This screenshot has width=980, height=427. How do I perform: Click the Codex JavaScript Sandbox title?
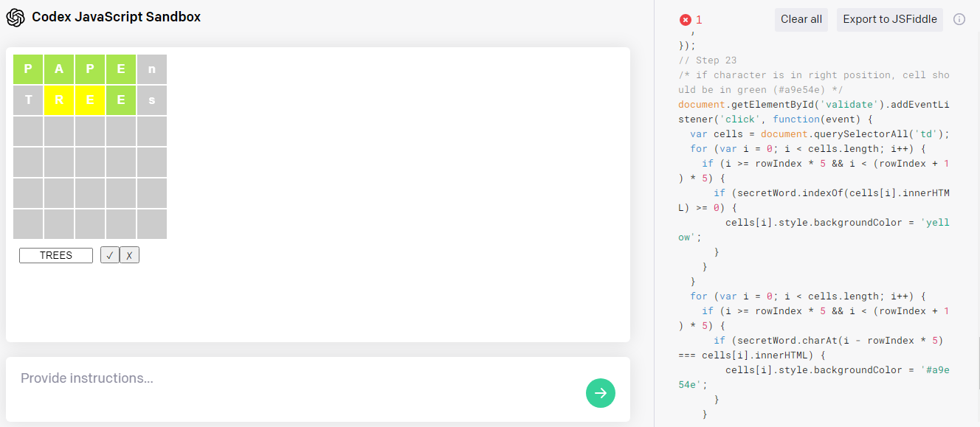coord(116,17)
